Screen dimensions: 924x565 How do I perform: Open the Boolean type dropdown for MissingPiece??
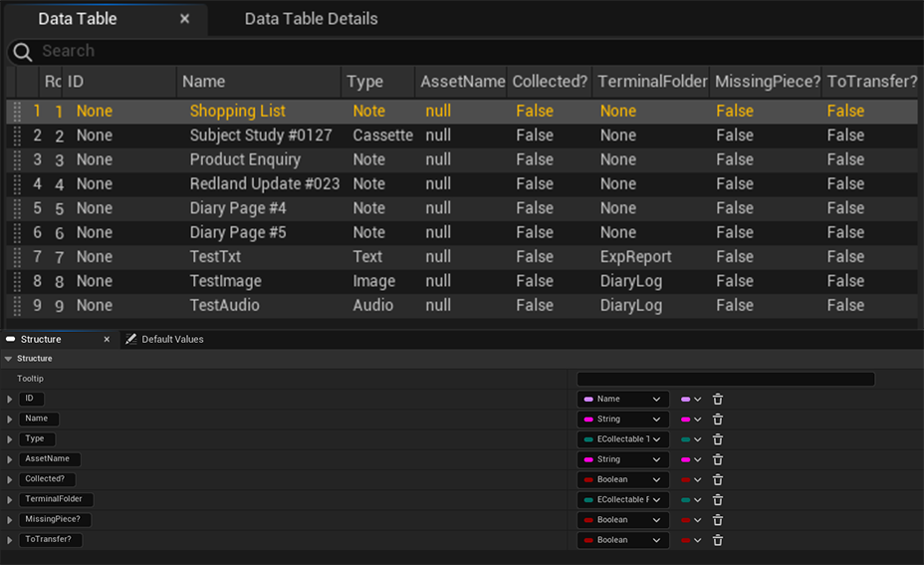[622, 520]
